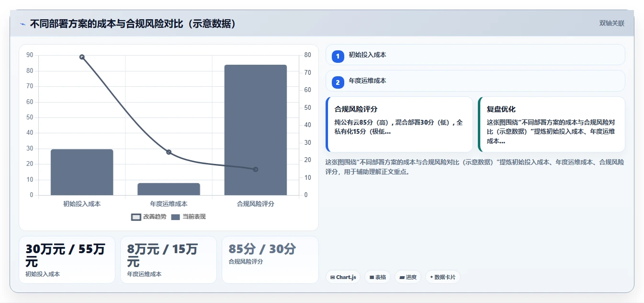
Task: Click the 30万元 / 55万元 stat card
Action: 67,260
